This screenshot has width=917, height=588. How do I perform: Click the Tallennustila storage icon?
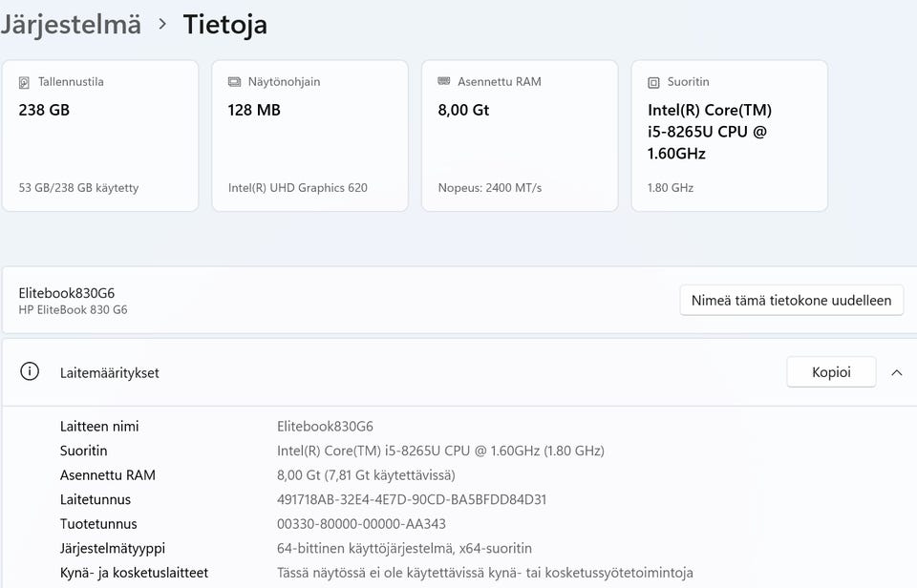tap(25, 82)
